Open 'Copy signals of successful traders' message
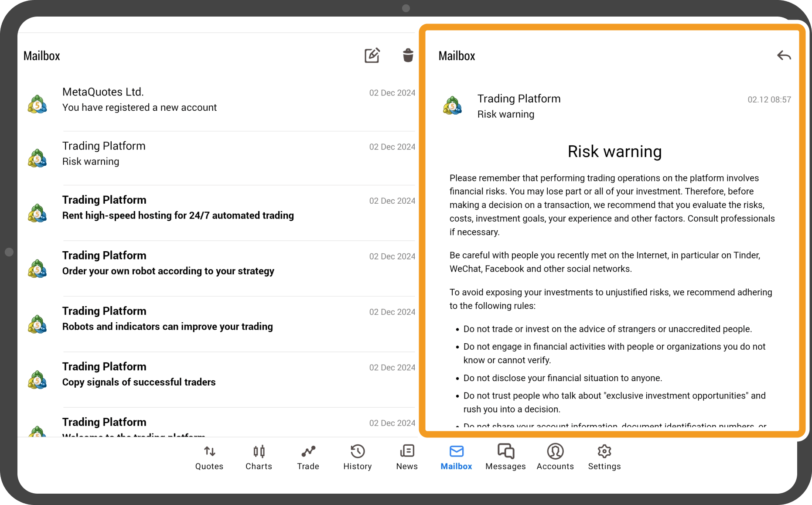The height and width of the screenshot is (505, 812). [x=218, y=375]
